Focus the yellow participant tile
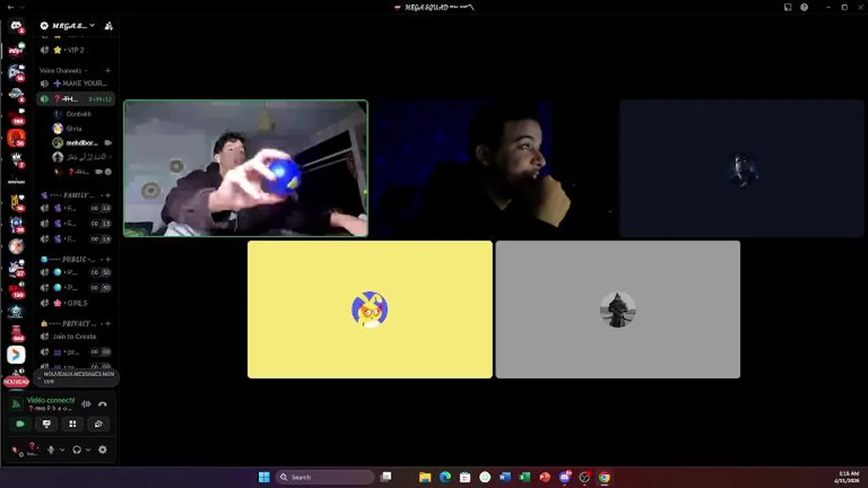The image size is (868, 488). [370, 309]
